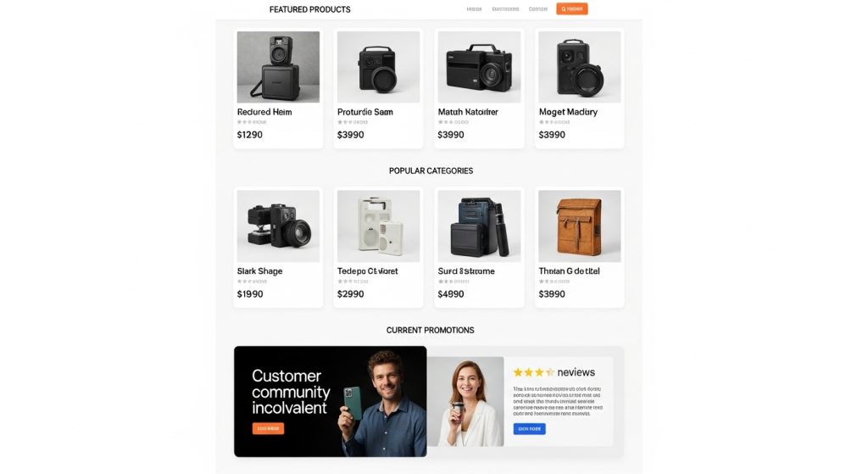View the Matuh Natoirirer camera image
The height and width of the screenshot is (474, 868).
click(479, 66)
